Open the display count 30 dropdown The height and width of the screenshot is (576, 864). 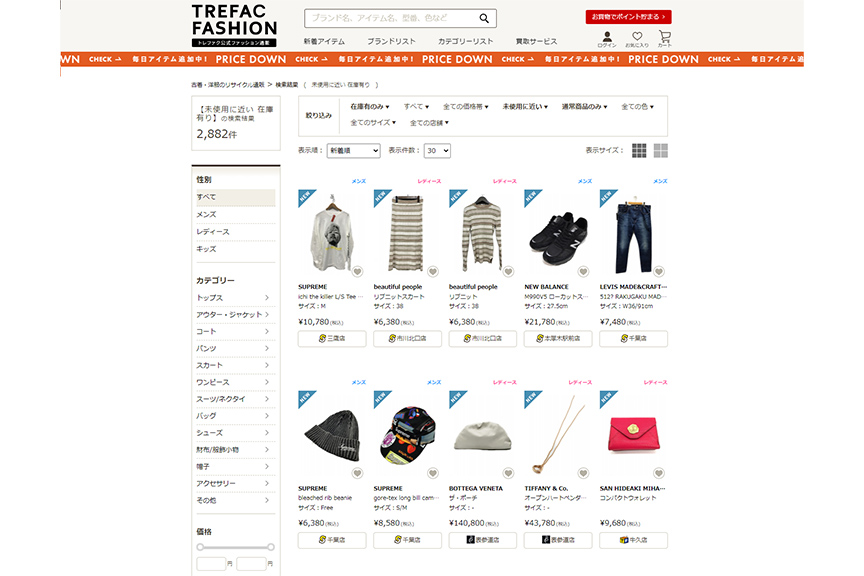(x=437, y=150)
